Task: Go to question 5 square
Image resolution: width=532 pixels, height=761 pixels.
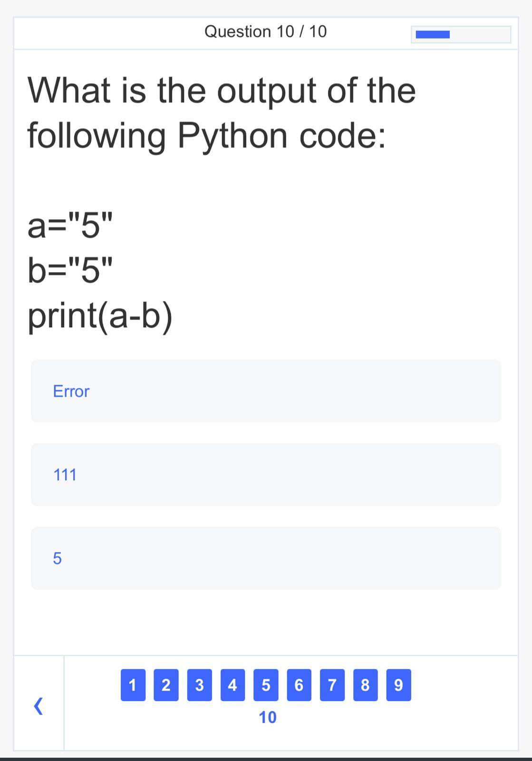Action: (x=266, y=685)
